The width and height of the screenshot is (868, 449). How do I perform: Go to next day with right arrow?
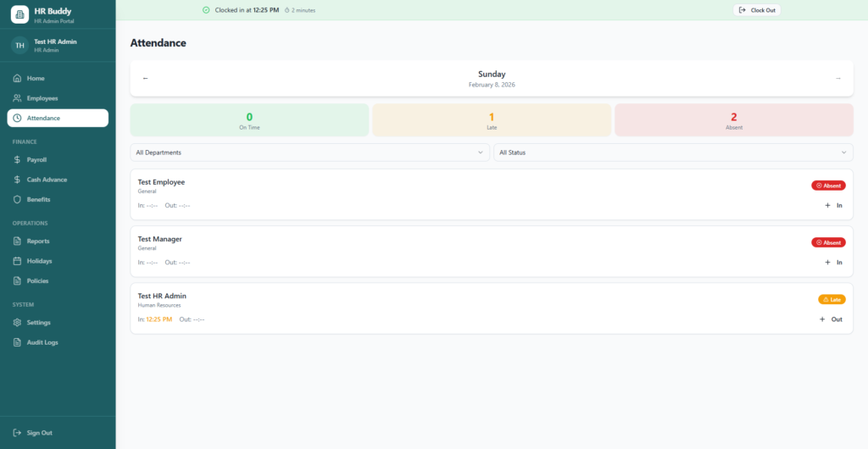point(837,78)
